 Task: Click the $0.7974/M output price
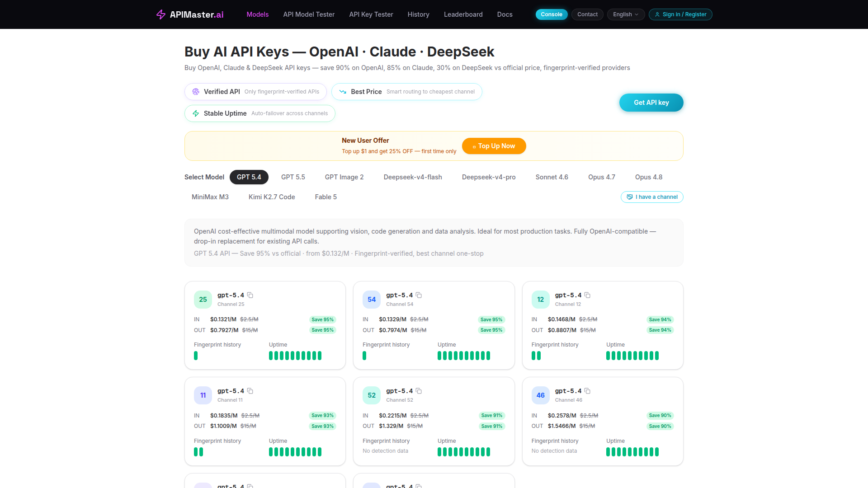[393, 330]
